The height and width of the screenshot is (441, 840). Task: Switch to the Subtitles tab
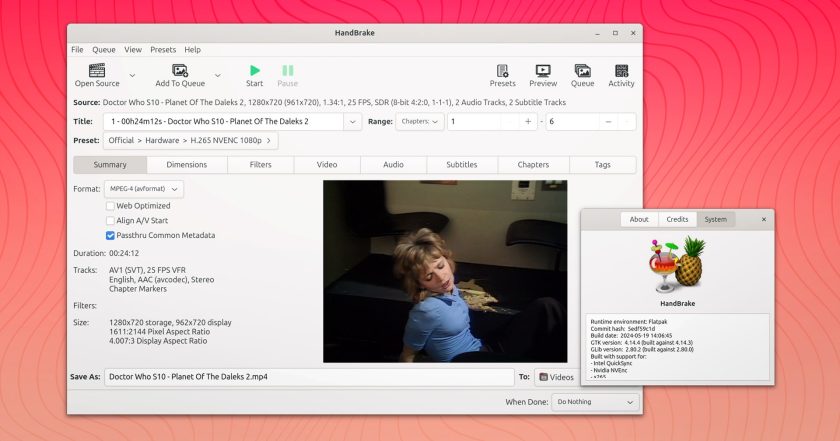tap(462, 165)
